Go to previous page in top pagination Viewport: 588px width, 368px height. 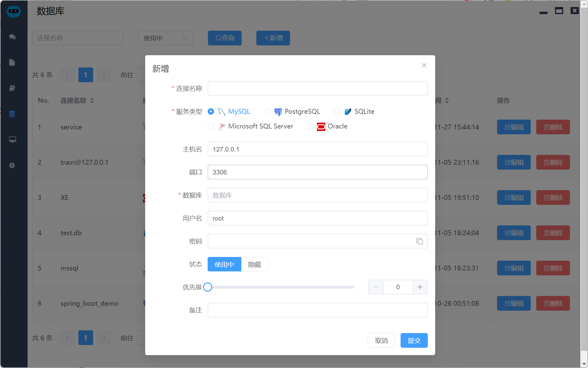coord(67,75)
